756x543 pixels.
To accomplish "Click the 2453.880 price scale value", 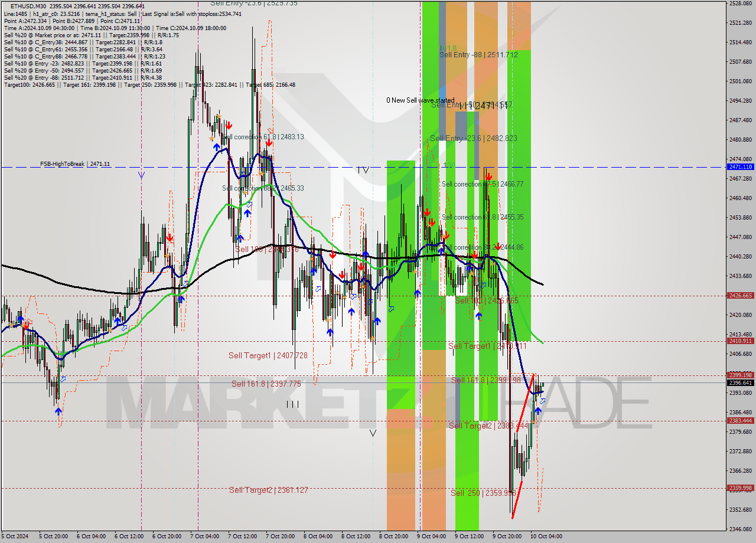I will point(740,218).
